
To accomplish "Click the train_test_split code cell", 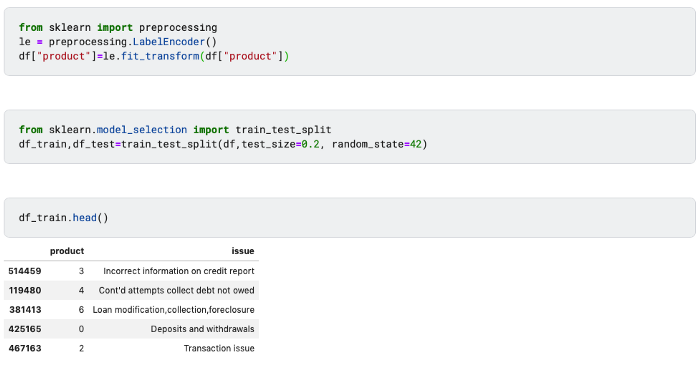I will coord(350,137).
